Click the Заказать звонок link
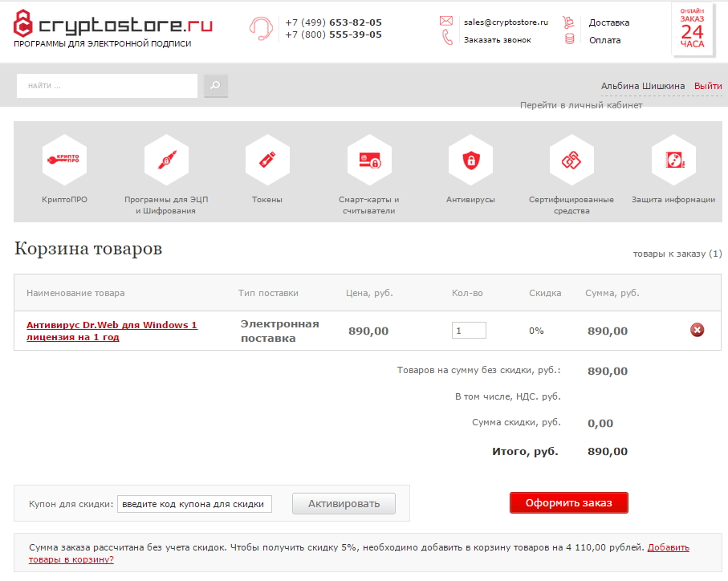Viewport: 728px width, 581px height. [498, 40]
